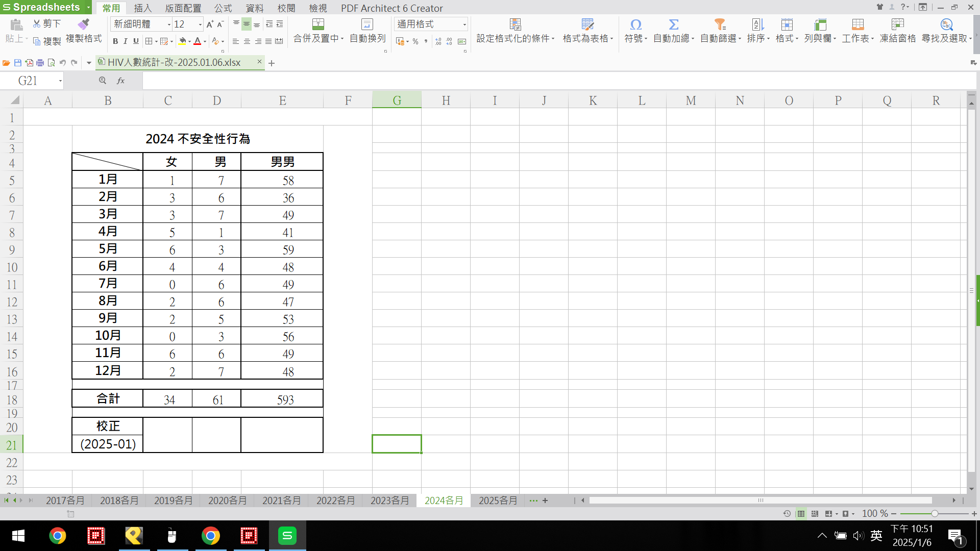Click the Cut (剪下) button
The image size is (980, 551).
tap(47, 24)
